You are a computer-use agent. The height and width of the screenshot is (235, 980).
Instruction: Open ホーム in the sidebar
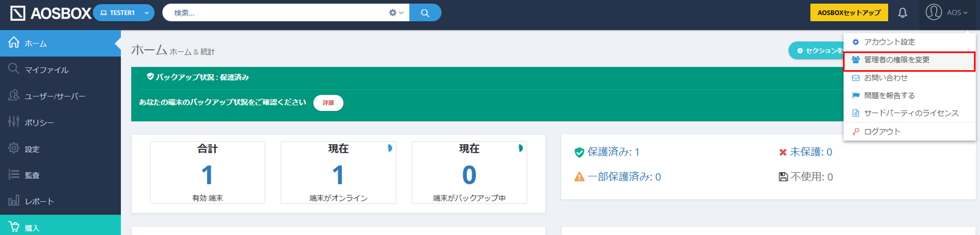pyautogui.click(x=61, y=43)
